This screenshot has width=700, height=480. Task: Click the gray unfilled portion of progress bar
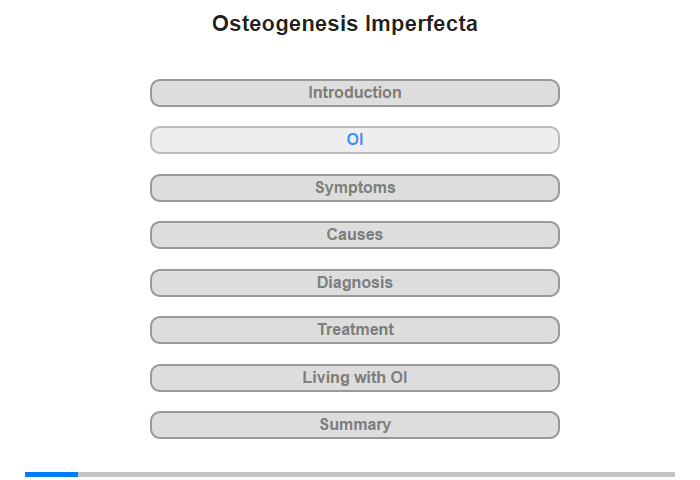(x=376, y=474)
